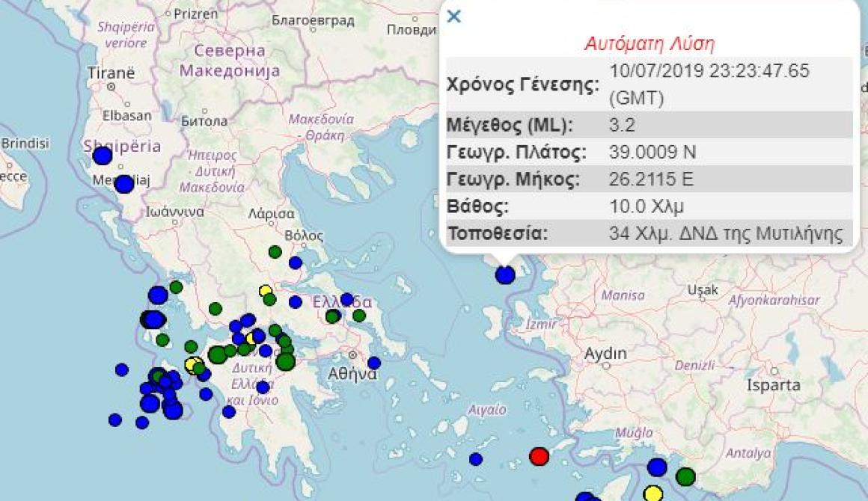This screenshot has height=501, width=868.
Task: Click the Αθήνα city label
Action: coord(352,375)
